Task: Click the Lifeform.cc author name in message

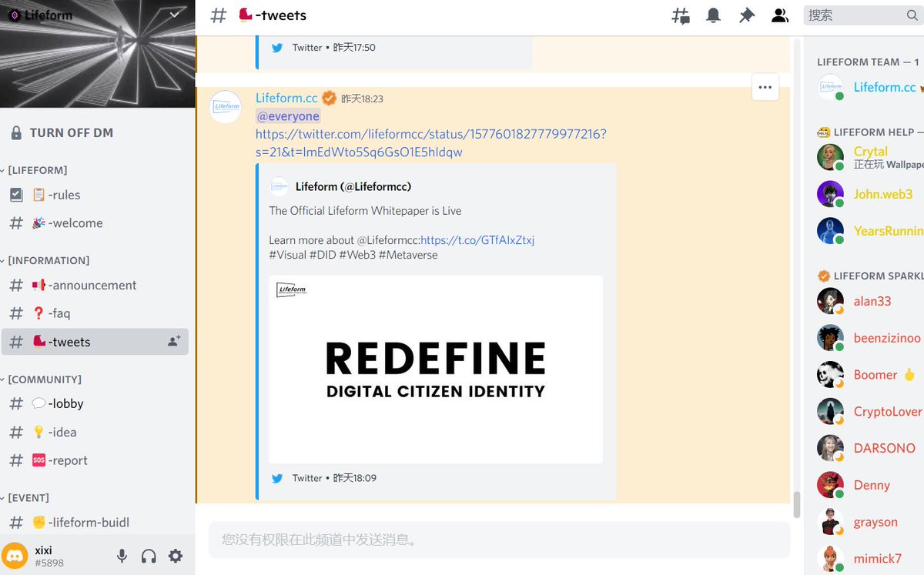Action: 286,98
